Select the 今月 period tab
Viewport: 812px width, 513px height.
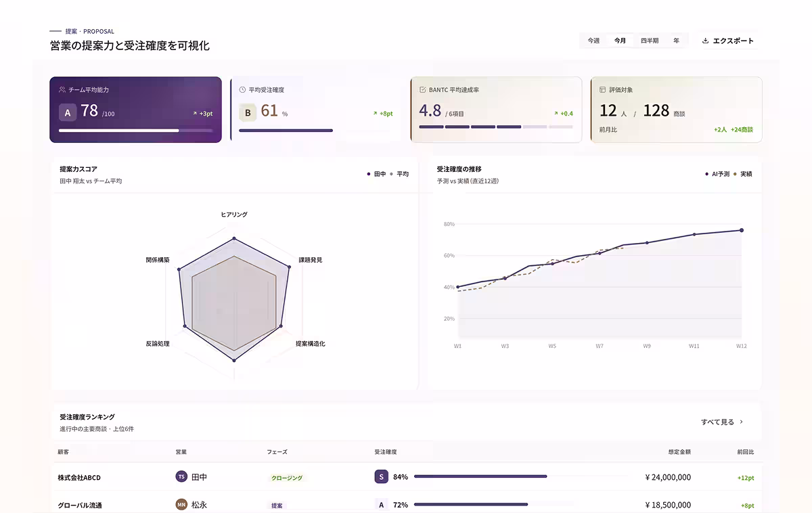click(621, 41)
